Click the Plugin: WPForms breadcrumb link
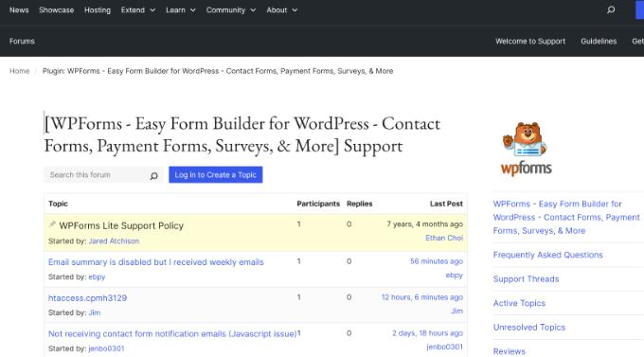This screenshot has width=644, height=357. [x=218, y=71]
